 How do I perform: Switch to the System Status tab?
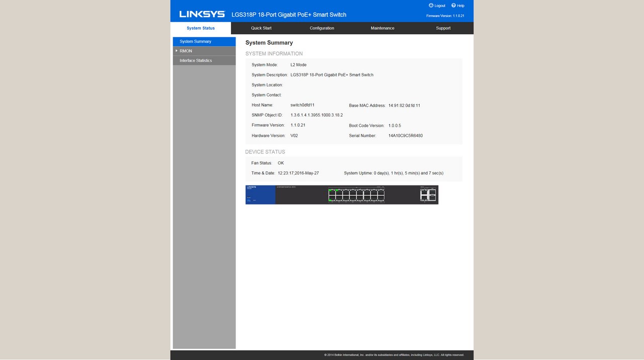pyautogui.click(x=201, y=28)
